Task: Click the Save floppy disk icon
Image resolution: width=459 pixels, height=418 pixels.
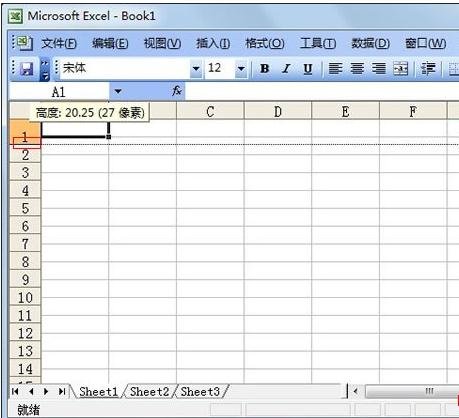Action: point(26,69)
